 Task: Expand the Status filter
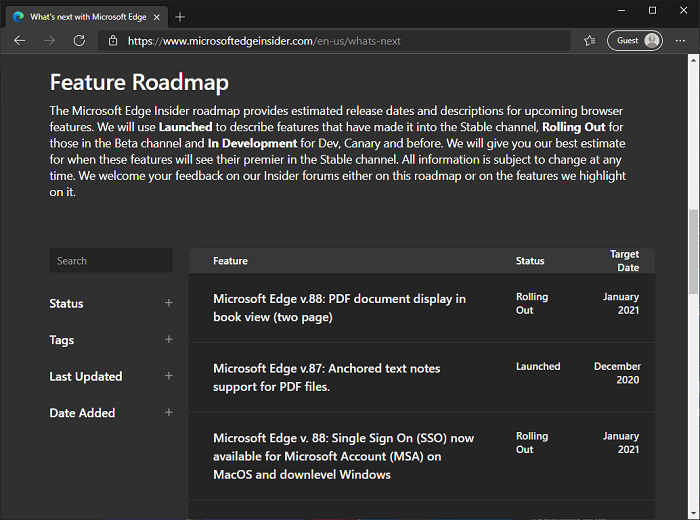pos(168,303)
